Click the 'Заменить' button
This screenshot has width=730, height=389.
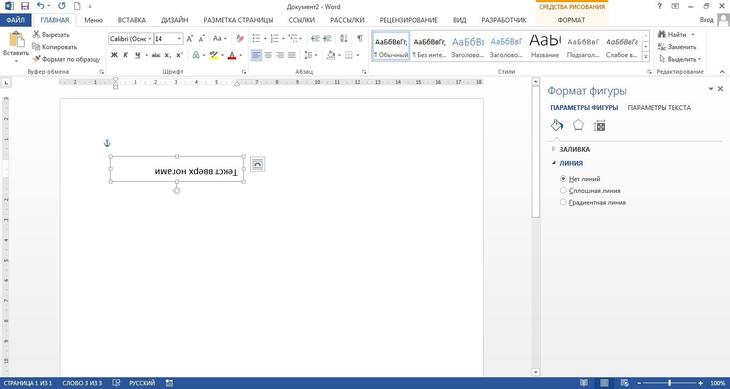pyautogui.click(x=677, y=47)
